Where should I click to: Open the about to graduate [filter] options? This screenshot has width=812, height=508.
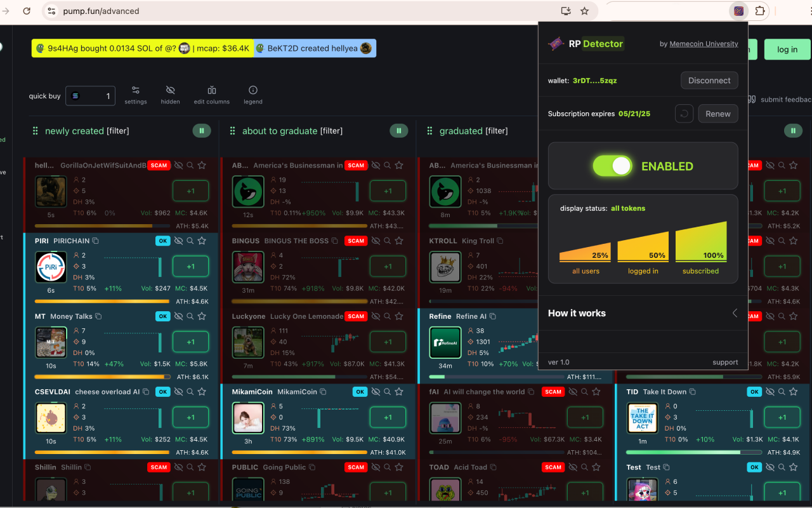coord(331,131)
